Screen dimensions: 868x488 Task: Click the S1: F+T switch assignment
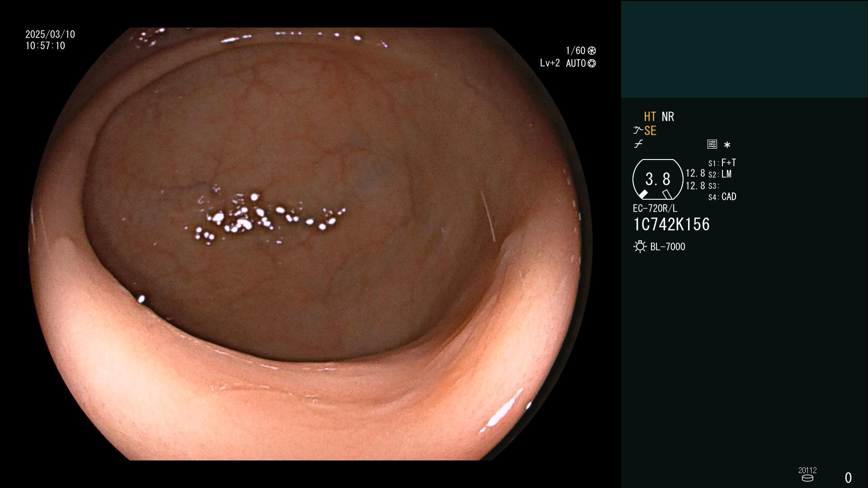tap(722, 163)
